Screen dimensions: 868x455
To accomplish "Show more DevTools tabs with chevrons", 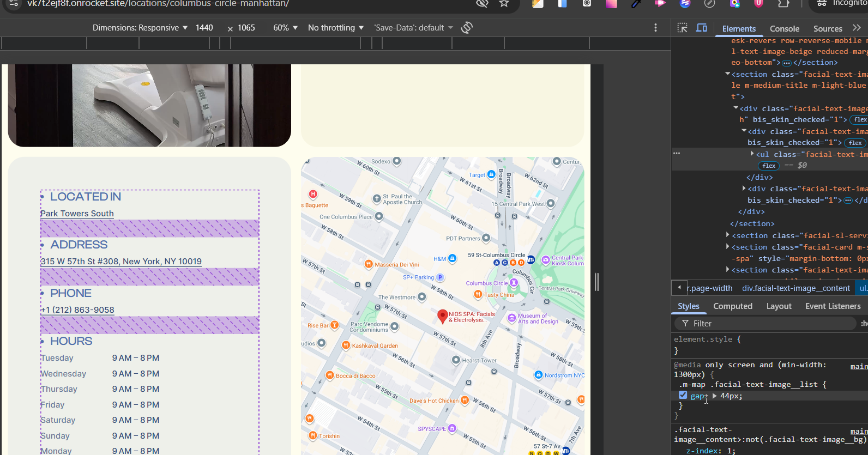I will click(857, 28).
